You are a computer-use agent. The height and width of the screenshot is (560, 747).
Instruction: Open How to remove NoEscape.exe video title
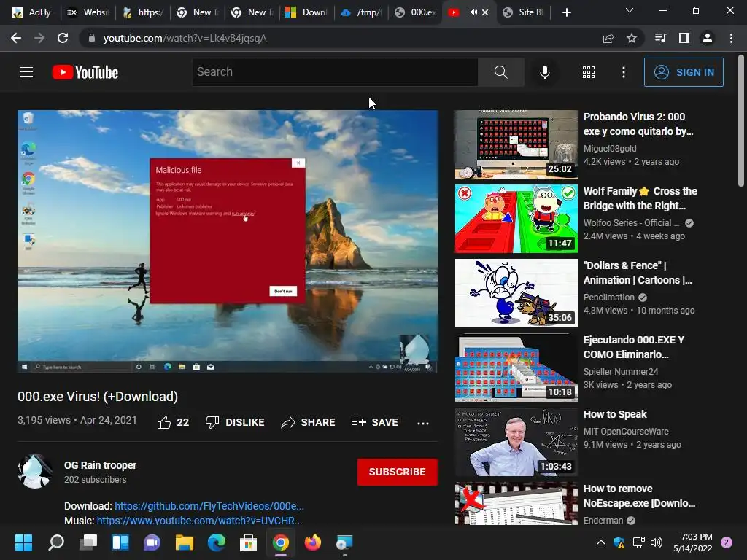pos(639,496)
